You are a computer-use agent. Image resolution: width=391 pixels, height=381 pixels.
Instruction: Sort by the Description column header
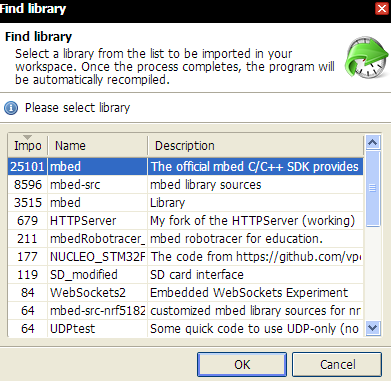click(x=255, y=146)
